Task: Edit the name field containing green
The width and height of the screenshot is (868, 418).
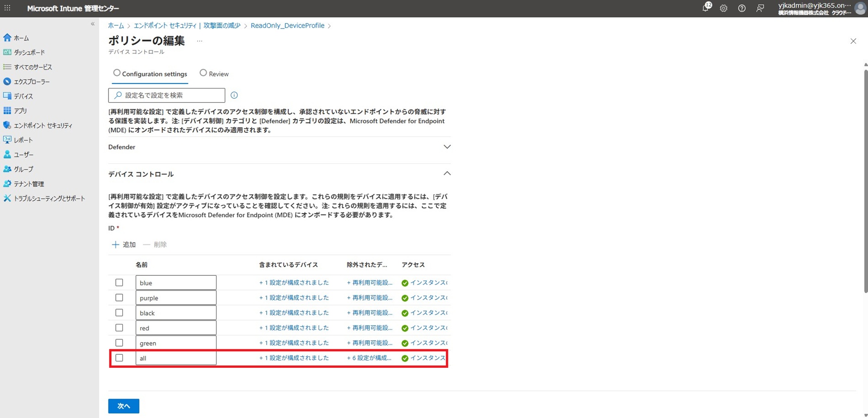Action: pyautogui.click(x=176, y=343)
